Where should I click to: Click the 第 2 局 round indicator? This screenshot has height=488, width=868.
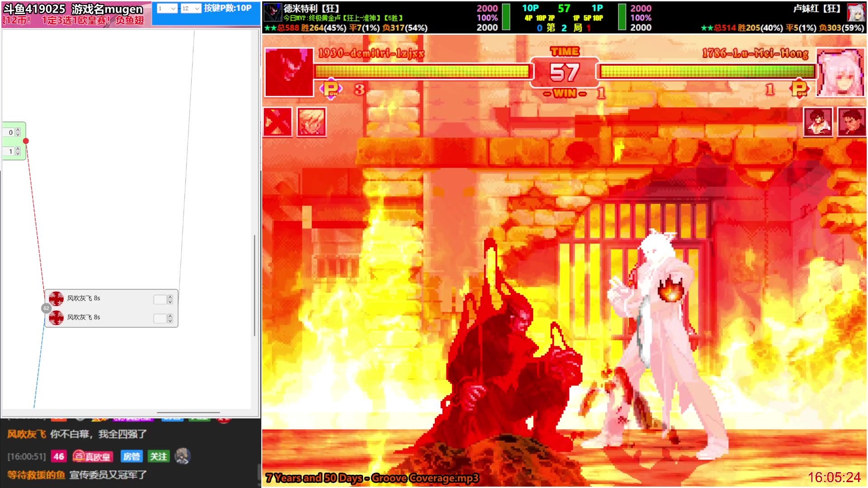coord(564,28)
